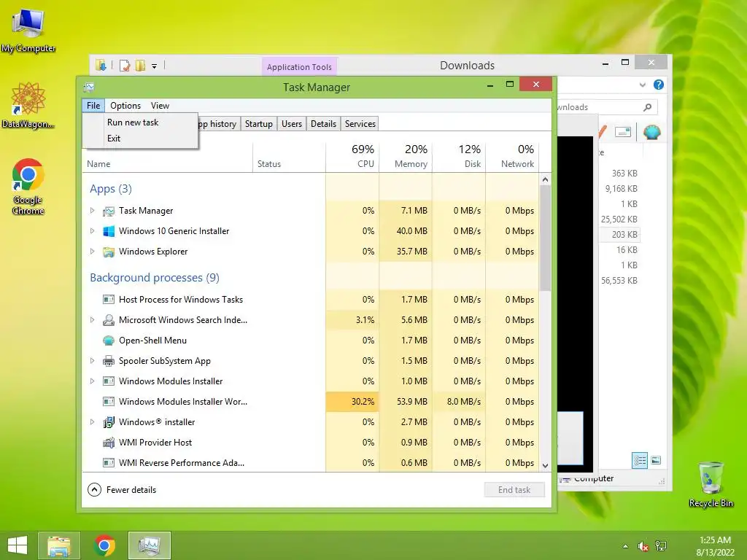Switch to the Services tab
This screenshot has width=747, height=560.
click(360, 124)
